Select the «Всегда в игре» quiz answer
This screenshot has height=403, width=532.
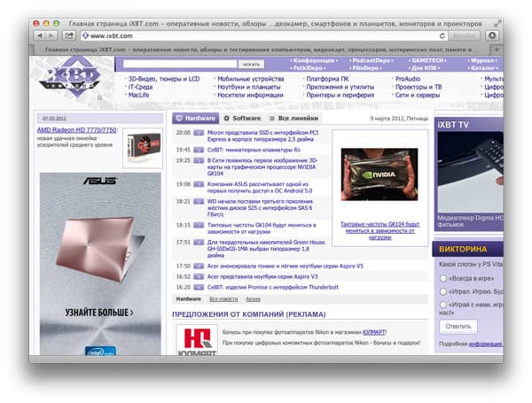[x=443, y=278]
